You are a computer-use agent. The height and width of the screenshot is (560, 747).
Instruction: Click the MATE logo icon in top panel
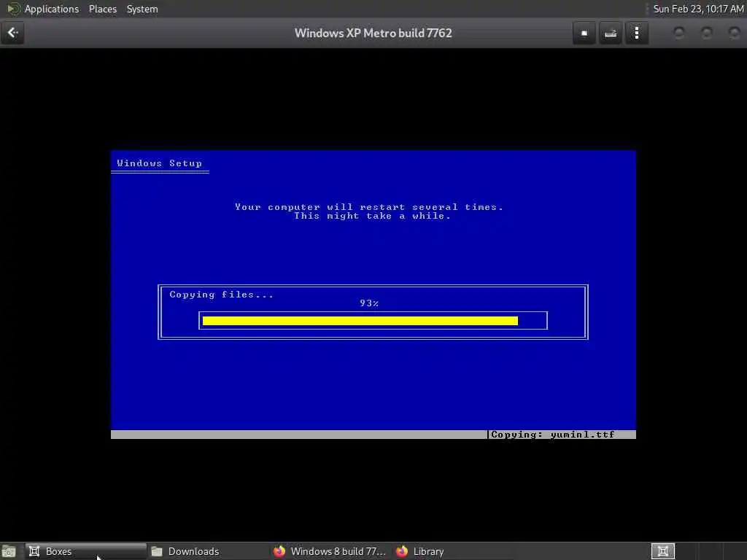coord(13,9)
